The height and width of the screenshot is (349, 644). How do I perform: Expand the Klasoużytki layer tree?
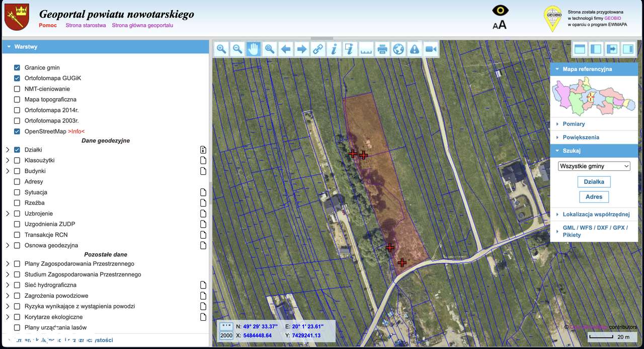(8, 160)
